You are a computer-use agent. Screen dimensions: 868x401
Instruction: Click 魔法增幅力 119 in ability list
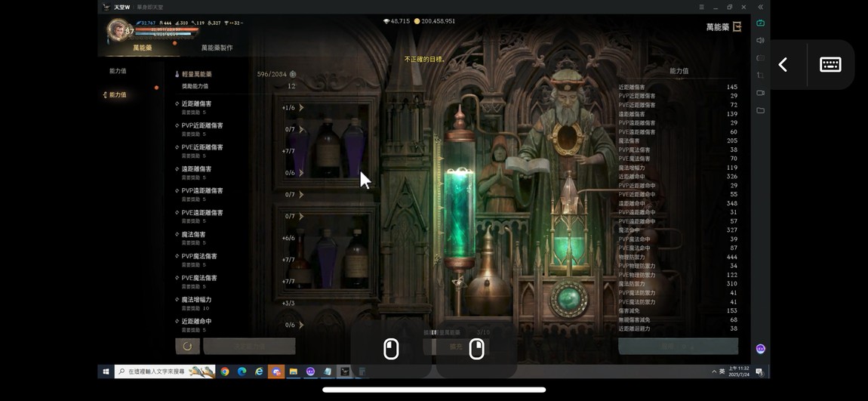point(678,167)
